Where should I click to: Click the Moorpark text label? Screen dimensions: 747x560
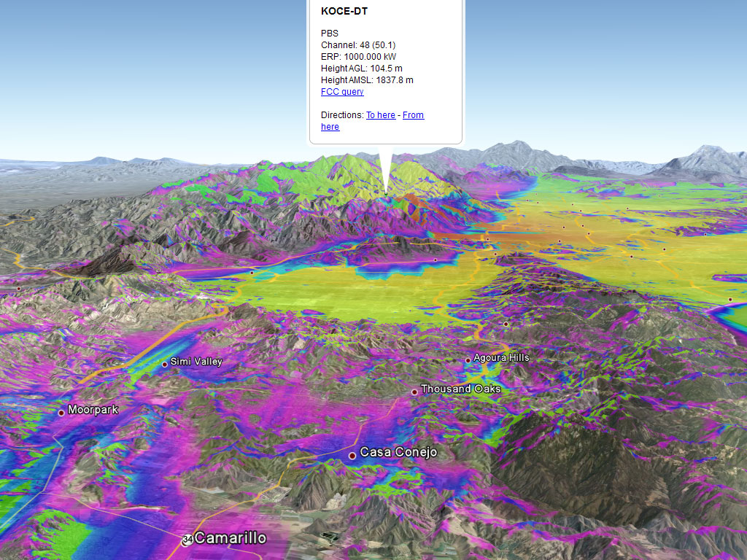coord(93,410)
